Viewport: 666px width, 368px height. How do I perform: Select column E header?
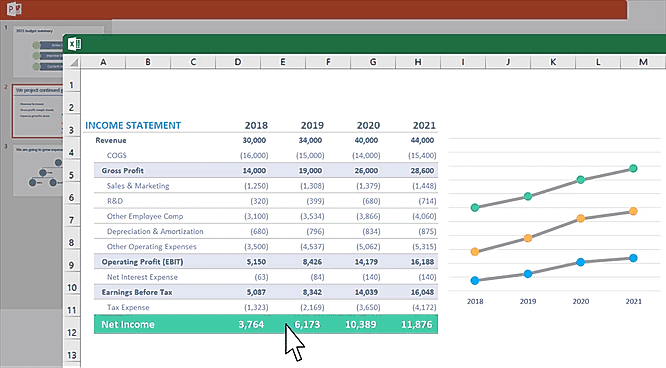pos(283,62)
